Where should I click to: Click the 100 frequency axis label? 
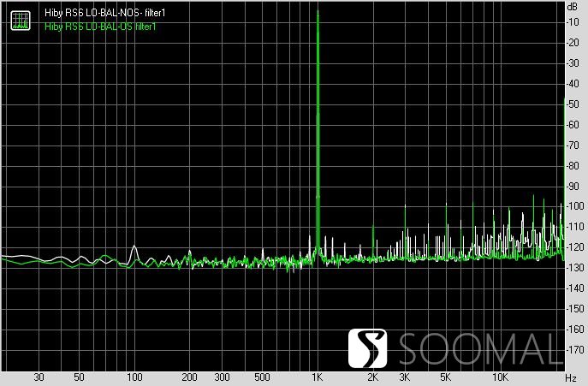click(x=134, y=377)
